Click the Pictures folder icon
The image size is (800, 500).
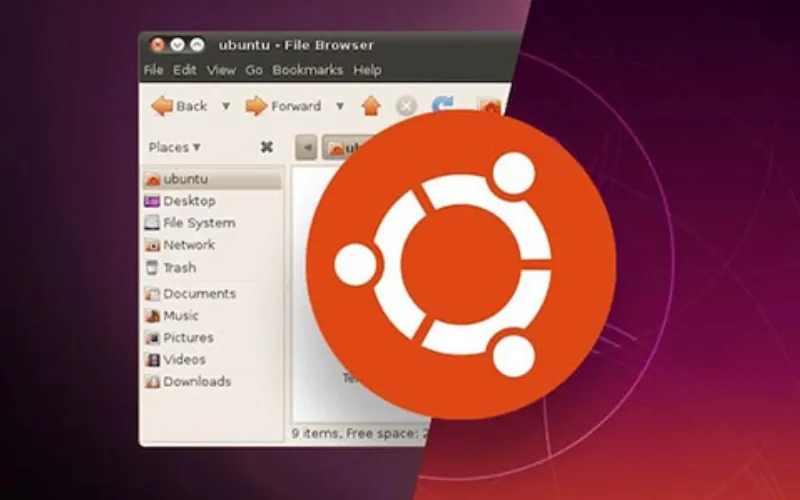(152, 338)
